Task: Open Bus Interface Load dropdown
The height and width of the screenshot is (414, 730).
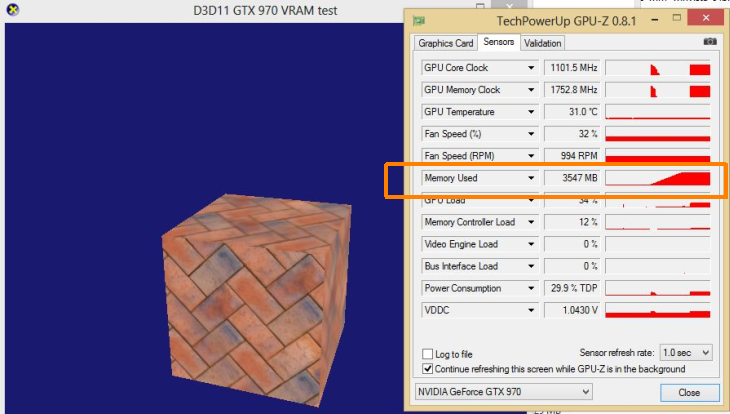Action: [531, 266]
